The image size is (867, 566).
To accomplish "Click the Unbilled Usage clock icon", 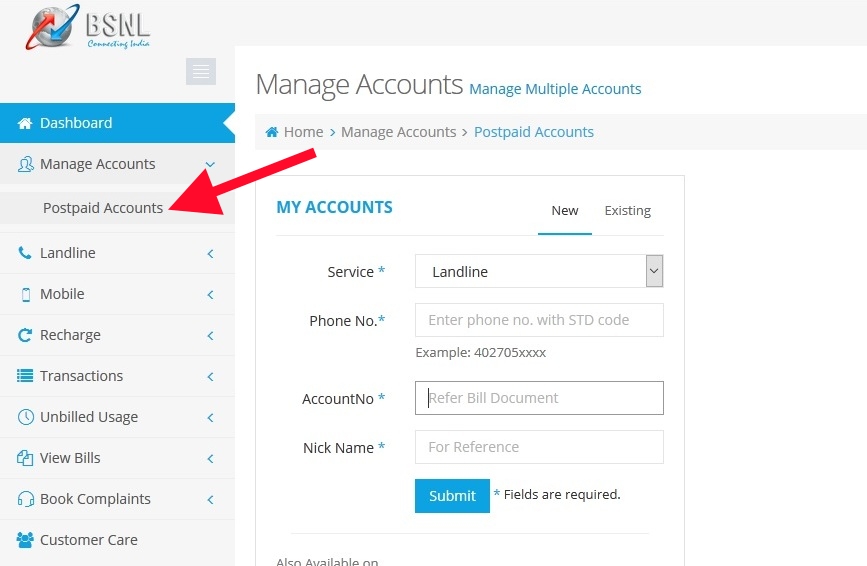I will tap(25, 417).
